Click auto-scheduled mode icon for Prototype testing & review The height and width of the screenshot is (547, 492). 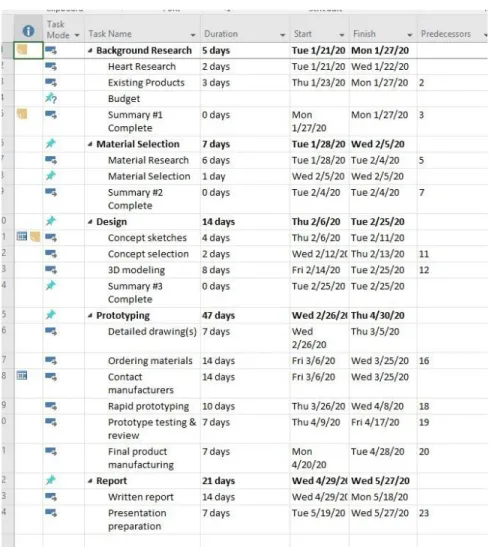[51, 422]
